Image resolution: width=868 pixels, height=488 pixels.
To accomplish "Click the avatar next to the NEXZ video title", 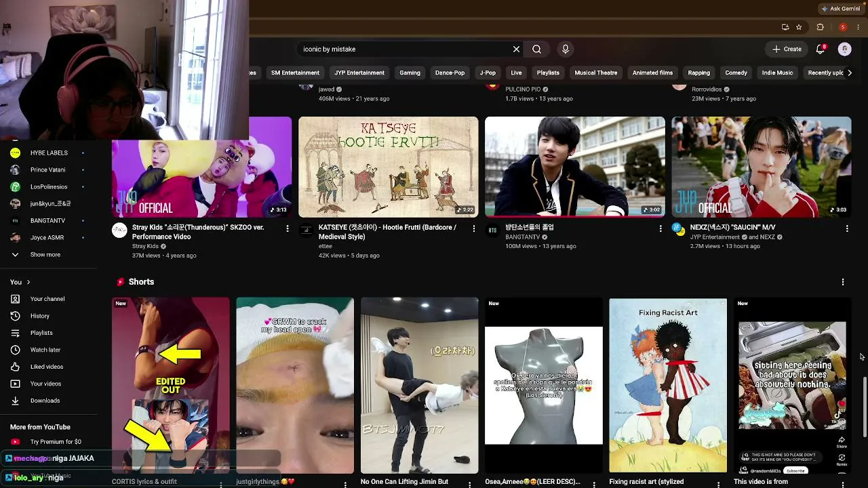I will click(679, 228).
